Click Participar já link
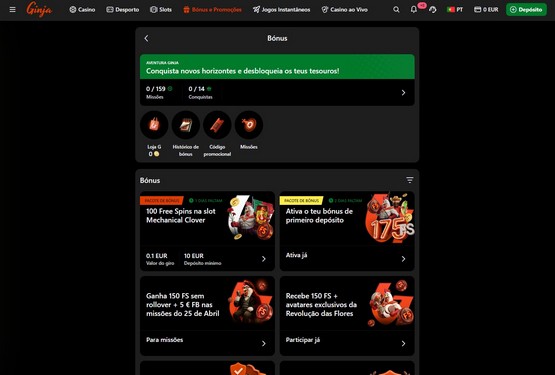Image resolution: width=555 pixels, height=375 pixels. coord(303,340)
